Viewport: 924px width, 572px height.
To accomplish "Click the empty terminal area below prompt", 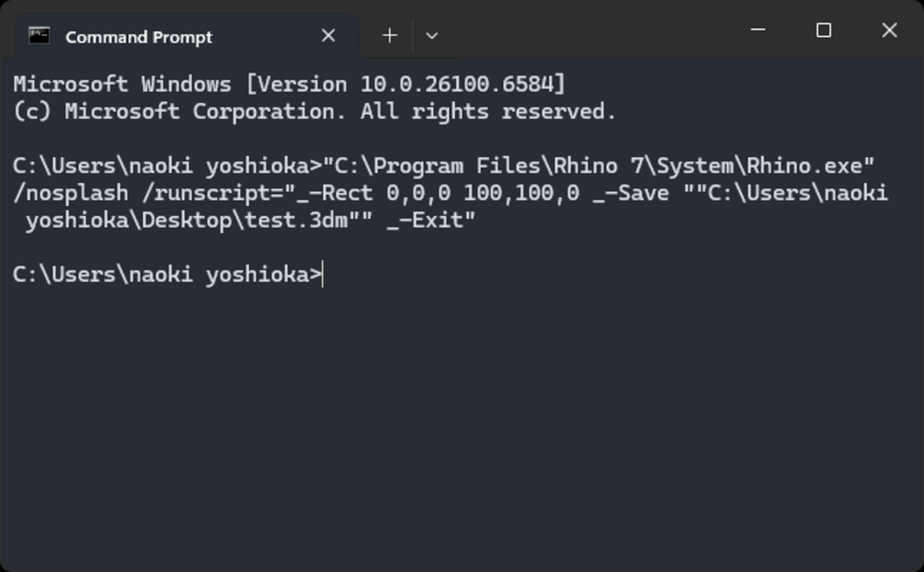I will tap(462, 426).
